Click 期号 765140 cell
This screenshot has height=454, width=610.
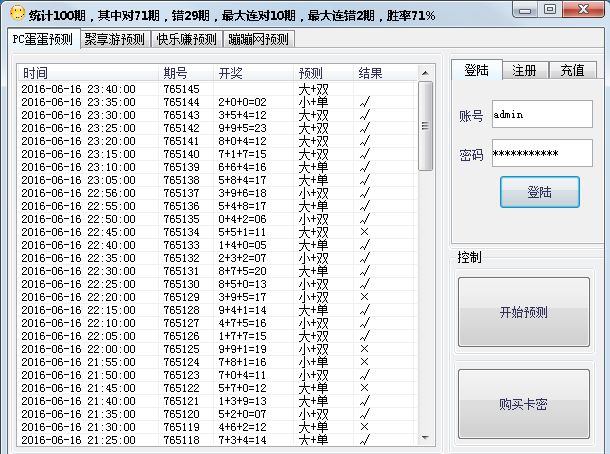coord(181,154)
